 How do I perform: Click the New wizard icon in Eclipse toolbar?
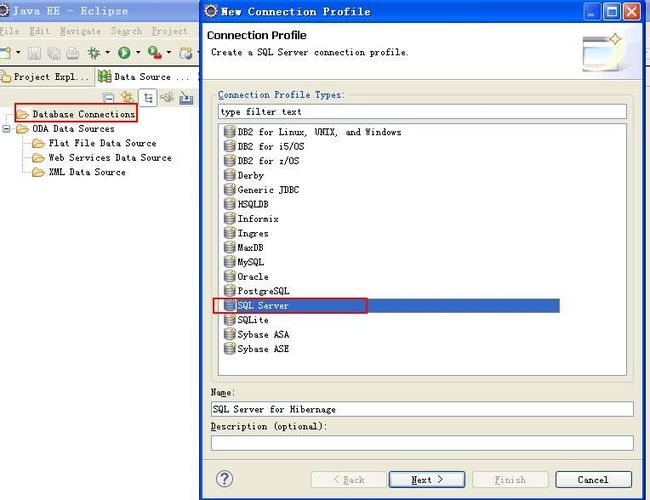[5, 53]
